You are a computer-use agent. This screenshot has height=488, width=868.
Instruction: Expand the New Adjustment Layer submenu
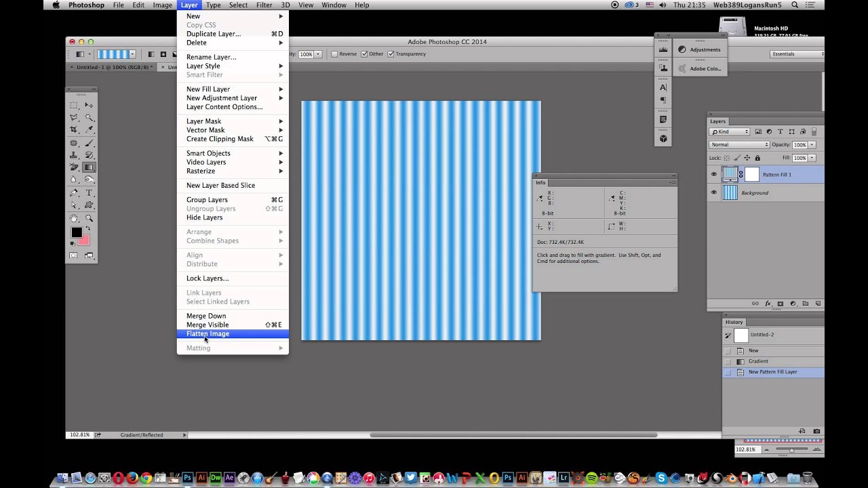[233, 98]
